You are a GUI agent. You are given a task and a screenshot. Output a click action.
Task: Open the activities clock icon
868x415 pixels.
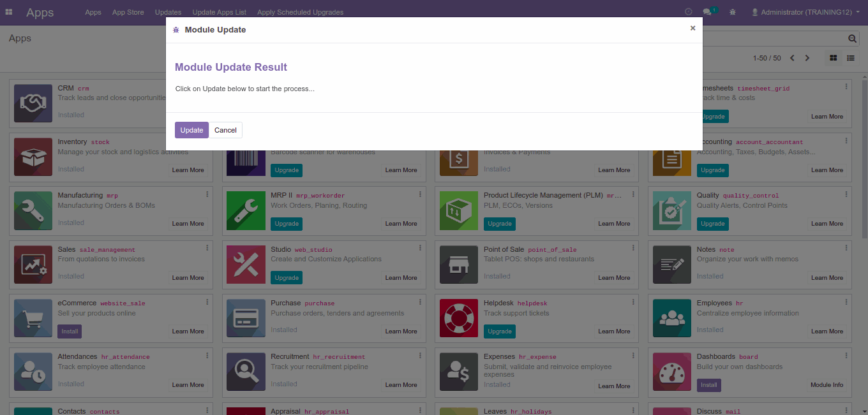tap(688, 12)
